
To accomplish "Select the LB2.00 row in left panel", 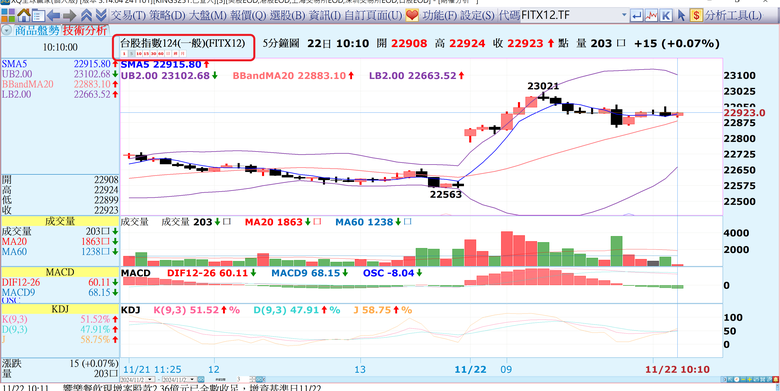I will coord(60,94).
